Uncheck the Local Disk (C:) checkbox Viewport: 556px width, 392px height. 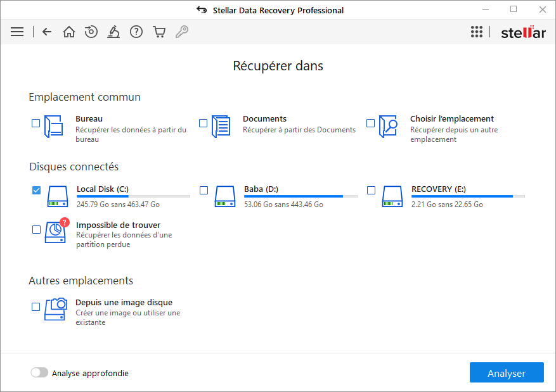pyautogui.click(x=36, y=190)
